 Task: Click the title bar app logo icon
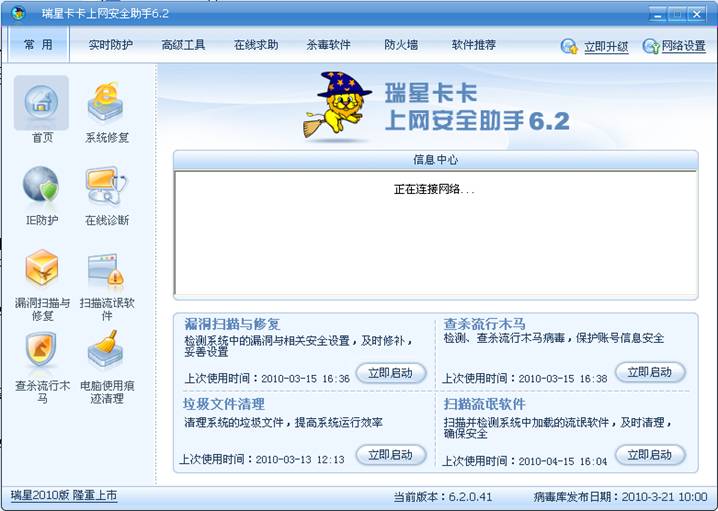[18, 13]
